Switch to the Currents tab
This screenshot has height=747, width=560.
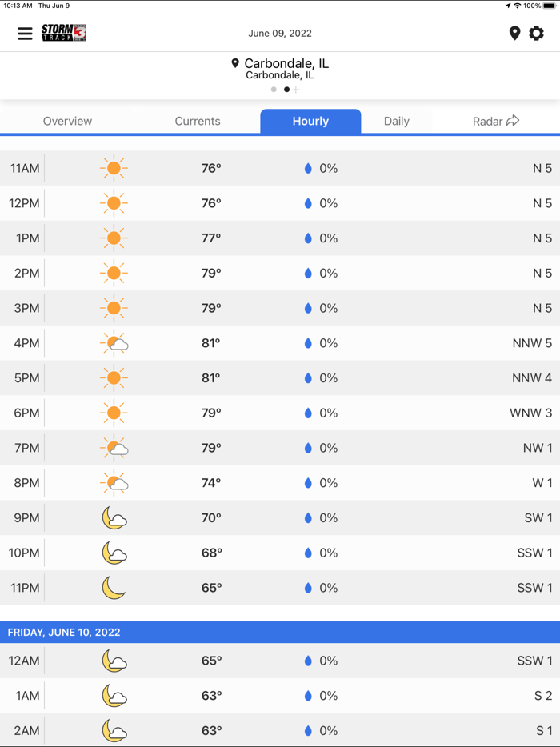coord(198,121)
